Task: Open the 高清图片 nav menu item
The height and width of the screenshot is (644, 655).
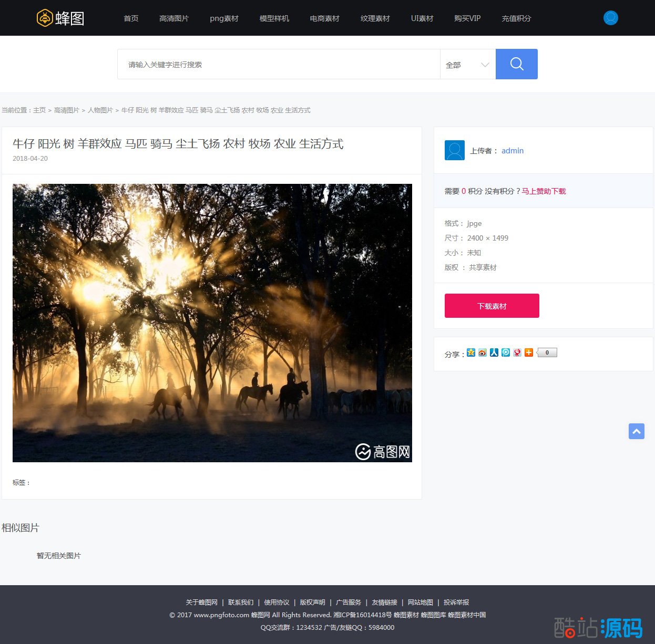Action: click(173, 18)
